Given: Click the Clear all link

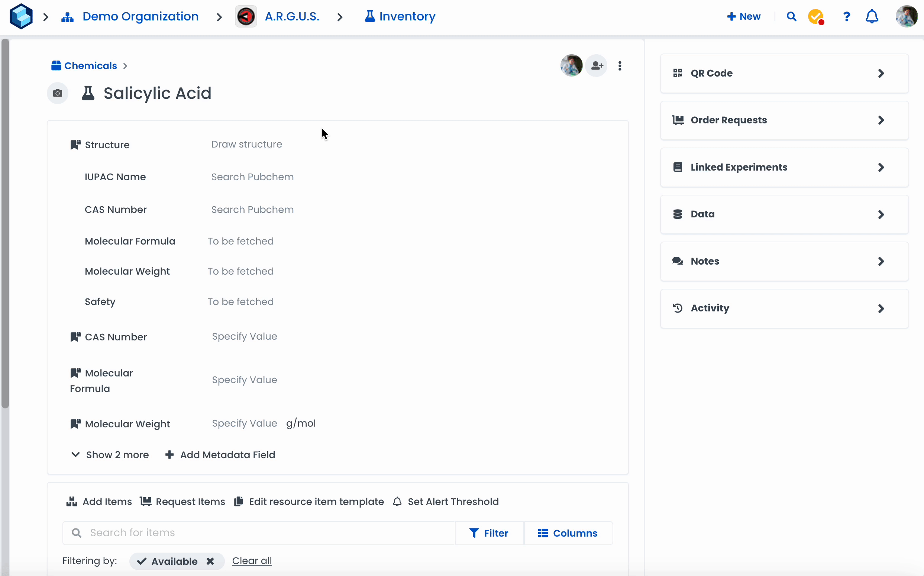Looking at the screenshot, I should (x=252, y=561).
